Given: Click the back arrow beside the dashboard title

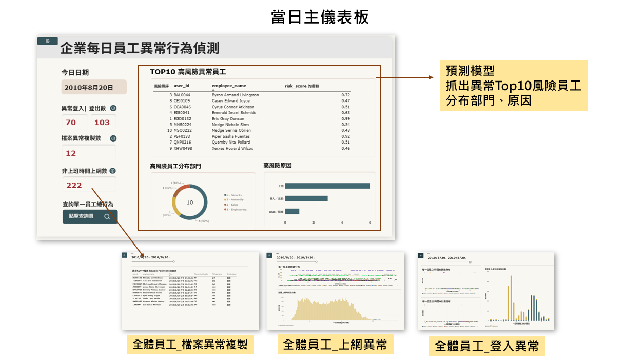Looking at the screenshot, I should point(47,41).
